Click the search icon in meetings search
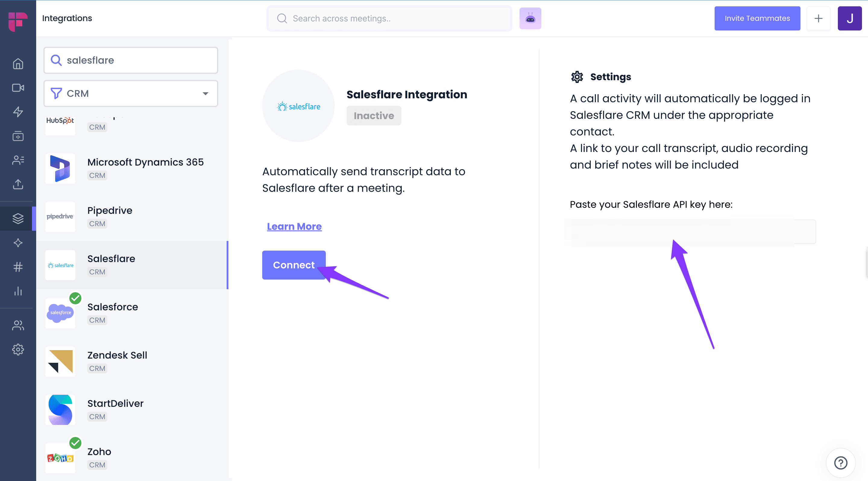The width and height of the screenshot is (868, 481). pyautogui.click(x=282, y=18)
